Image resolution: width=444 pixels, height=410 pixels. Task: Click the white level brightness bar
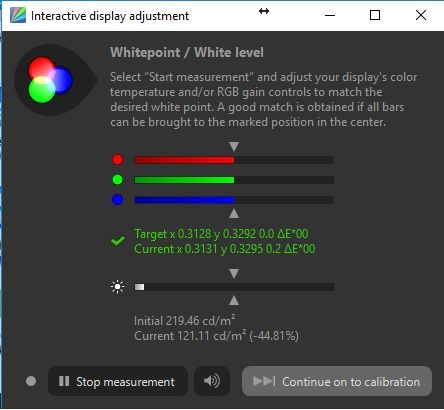click(234, 287)
